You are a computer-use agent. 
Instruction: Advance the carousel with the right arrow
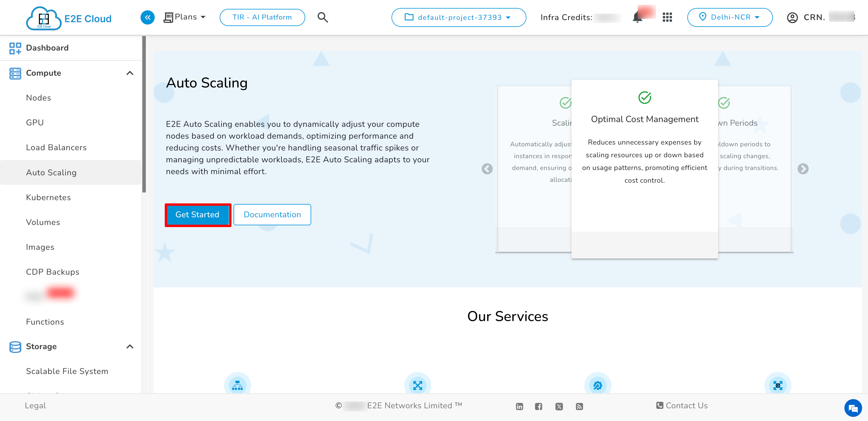point(803,169)
